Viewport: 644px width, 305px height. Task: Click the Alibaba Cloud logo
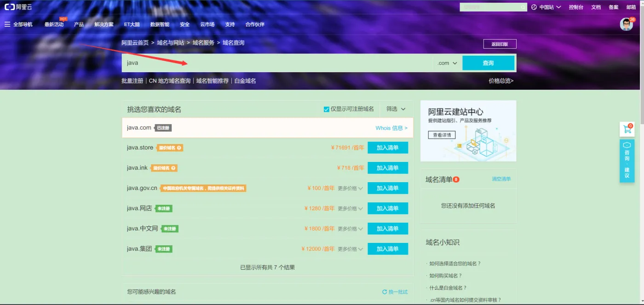click(x=18, y=7)
